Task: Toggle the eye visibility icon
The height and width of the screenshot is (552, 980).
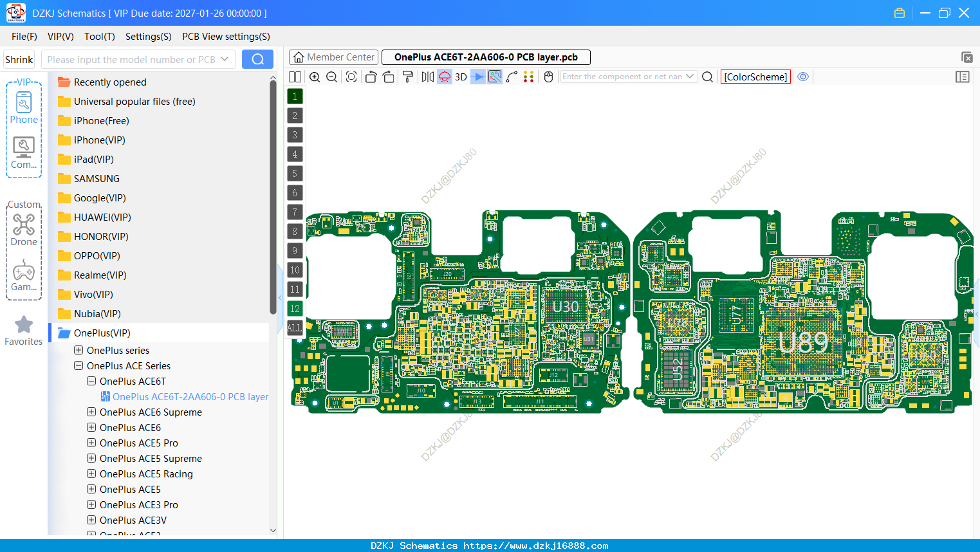Action: 803,77
